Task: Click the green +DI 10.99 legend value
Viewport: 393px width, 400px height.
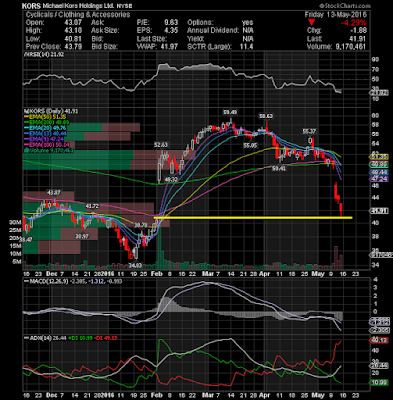Action: (x=79, y=338)
